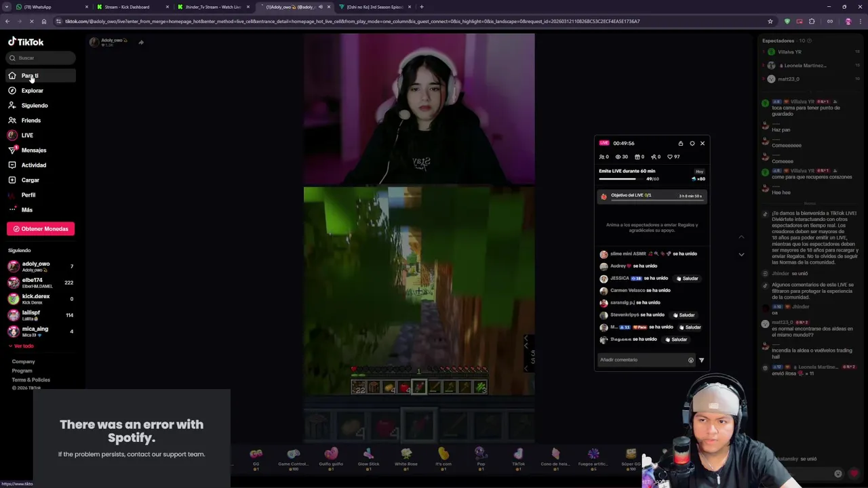Switch to Oshi no Ko episode tab
Viewport: 868px width, 488px height.
(x=375, y=7)
